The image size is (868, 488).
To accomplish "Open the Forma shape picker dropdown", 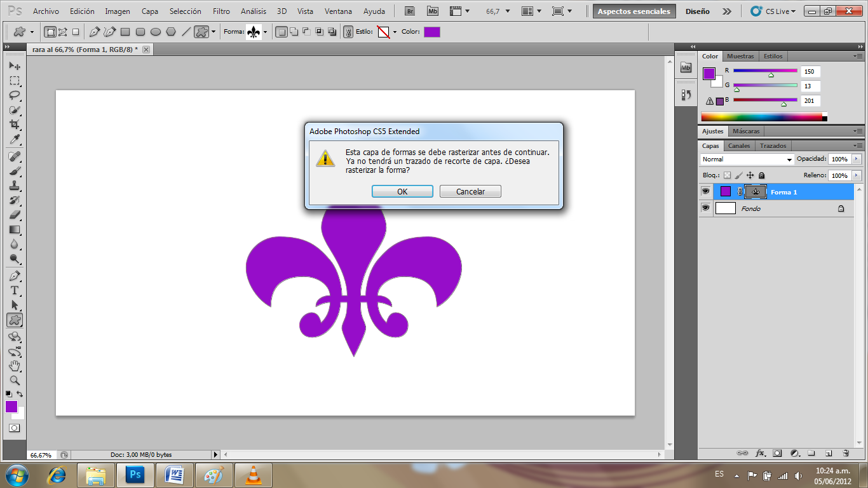I will tap(265, 32).
